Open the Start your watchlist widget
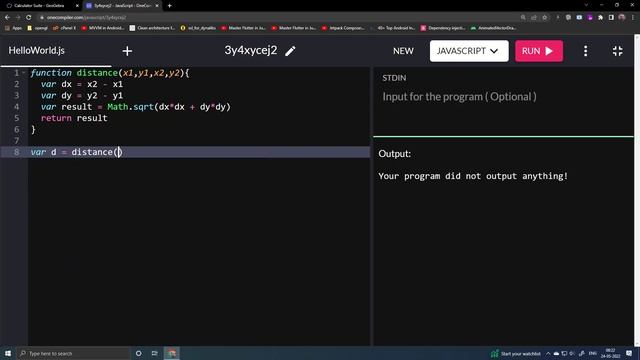Screen dimensions: 640x360 coord(516,353)
